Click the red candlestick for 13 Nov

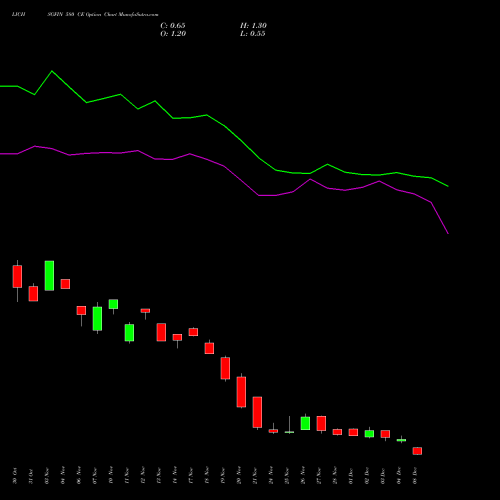click(161, 332)
